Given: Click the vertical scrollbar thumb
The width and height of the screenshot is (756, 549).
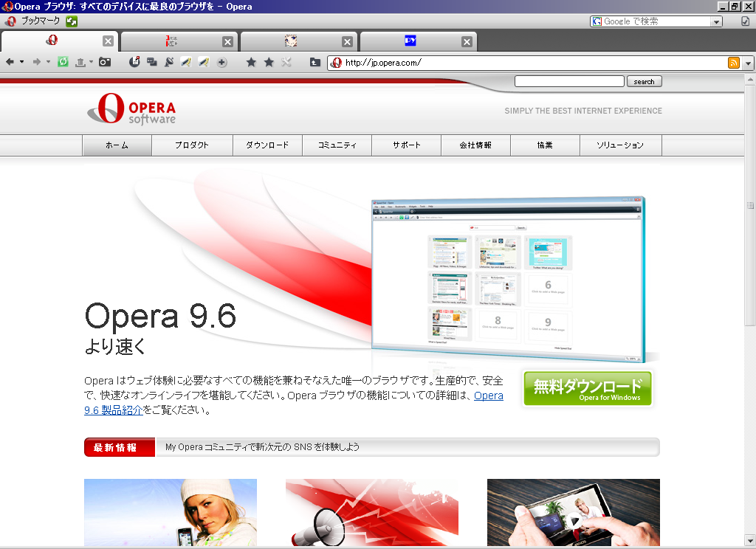Looking at the screenshot, I should tap(750, 205).
